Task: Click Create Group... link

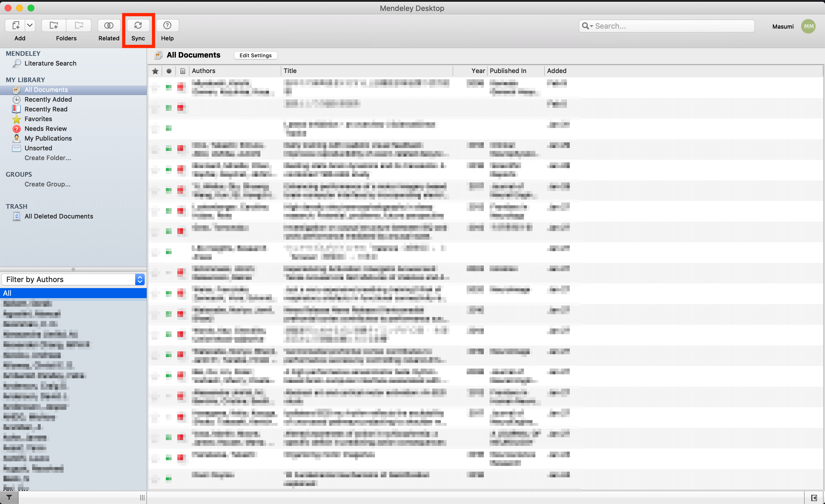Action: click(47, 184)
